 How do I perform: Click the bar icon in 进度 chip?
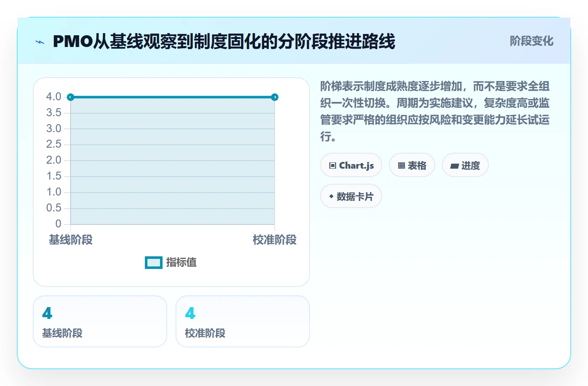click(454, 166)
